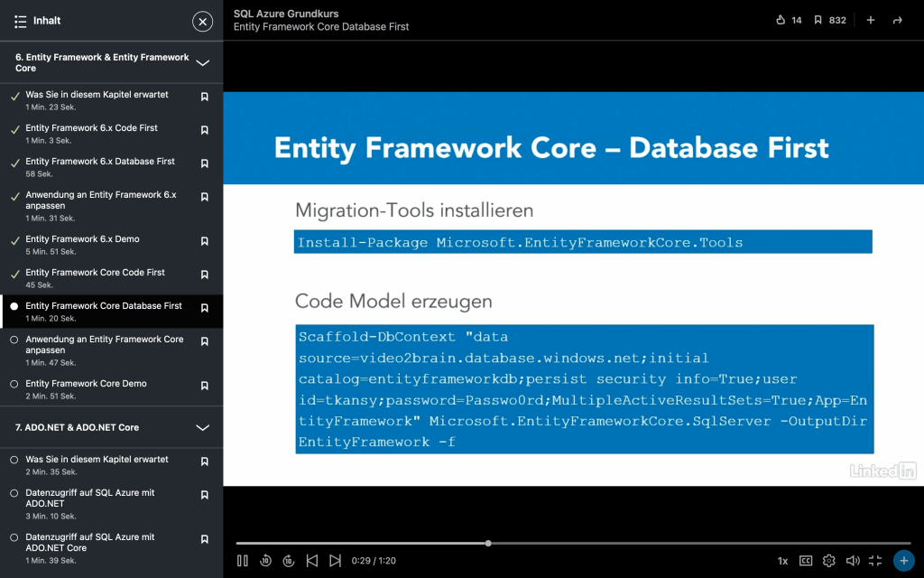Screen dimensions: 924x578
Task: Collapse chapter 6 Entity Framework section
Action: (x=203, y=62)
